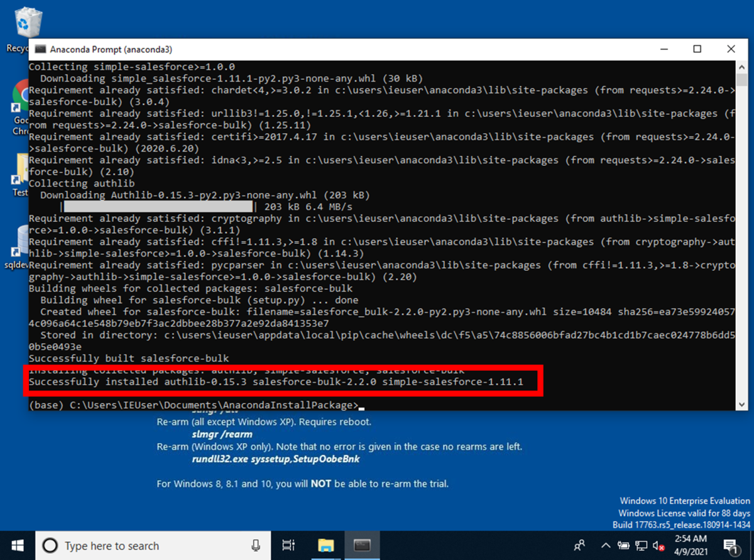Click 'rundll32.exe syssetup,SetupOobeBnk' text

click(x=276, y=459)
